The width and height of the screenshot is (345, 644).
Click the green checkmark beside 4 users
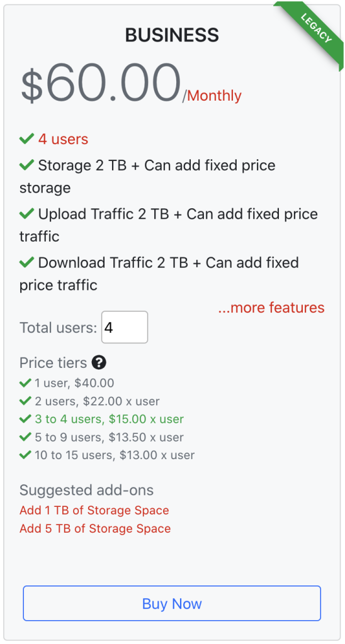[x=26, y=139]
